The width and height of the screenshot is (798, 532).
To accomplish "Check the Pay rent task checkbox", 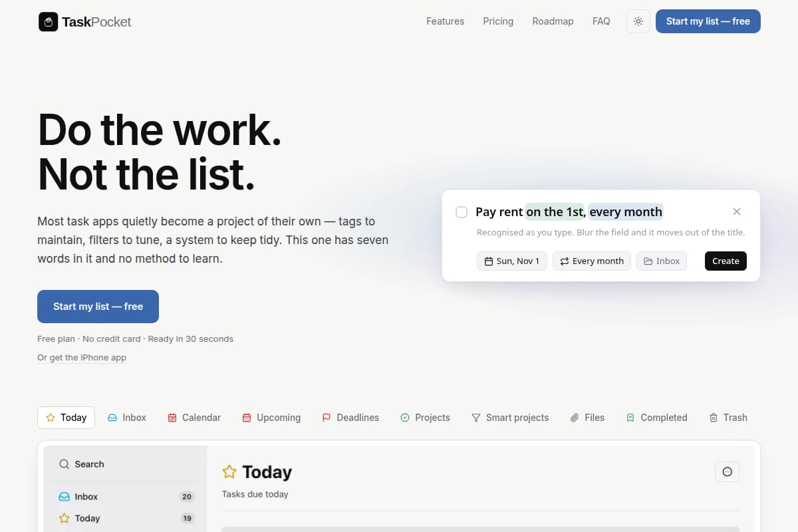I will 462,212.
